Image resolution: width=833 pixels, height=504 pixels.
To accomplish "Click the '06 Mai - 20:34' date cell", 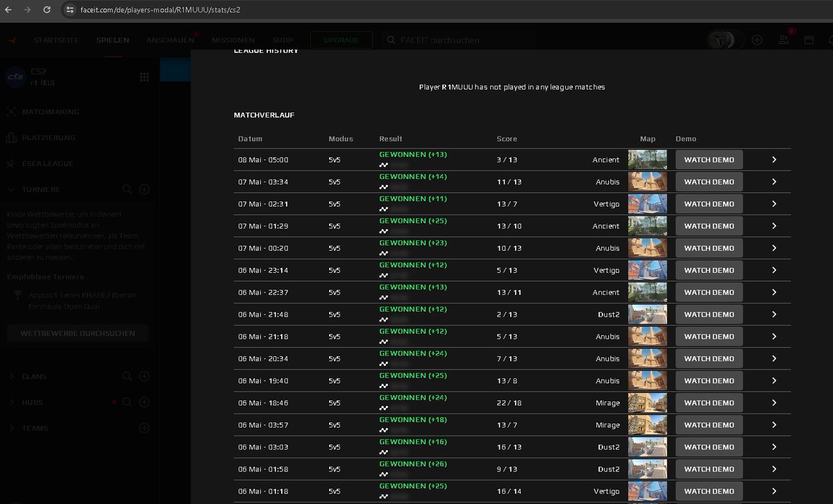I will click(x=263, y=359).
